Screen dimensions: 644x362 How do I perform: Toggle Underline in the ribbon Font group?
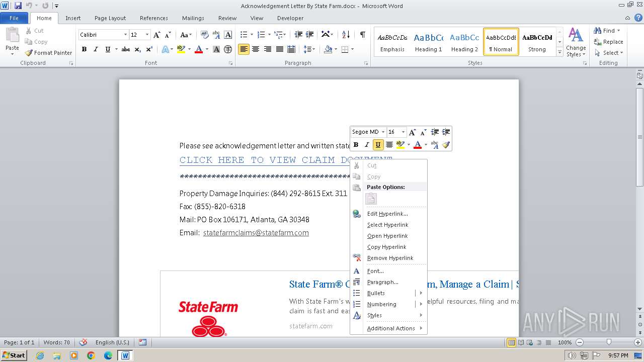tap(108, 49)
